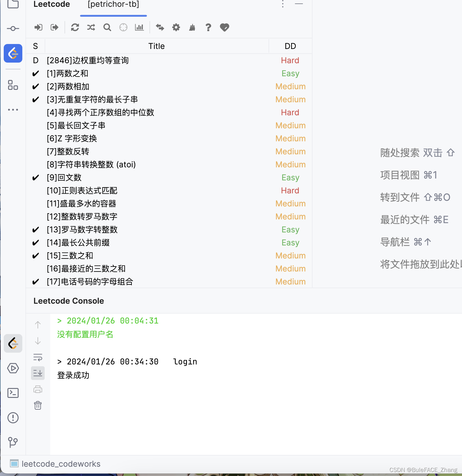Viewport: 462px width, 476px height.
Task: Open the Terminal tool window
Action: [x=13, y=393]
